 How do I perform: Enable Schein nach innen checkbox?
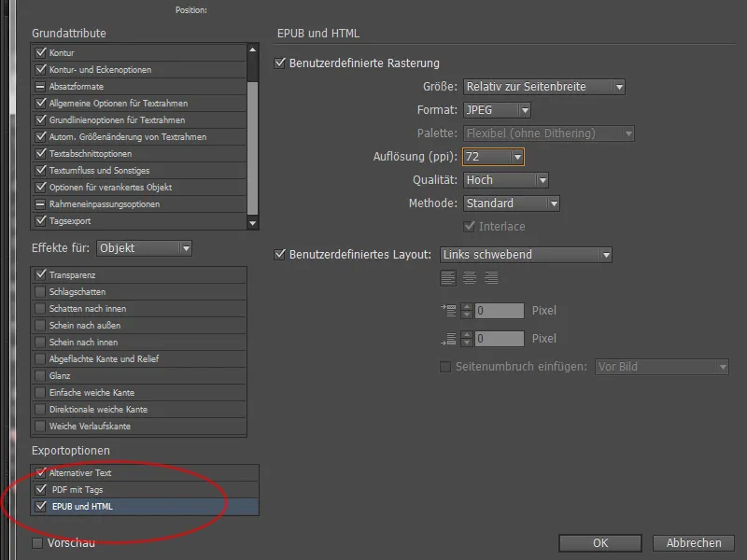40,342
